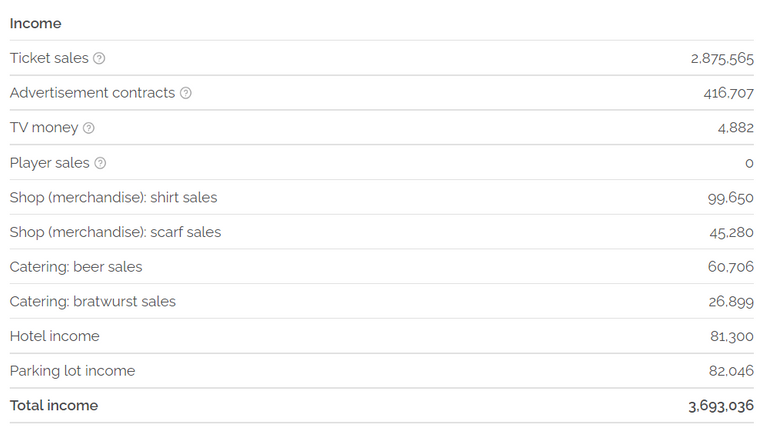Select the total income value 3,693,036
The width and height of the screenshot is (768, 434).
click(720, 406)
